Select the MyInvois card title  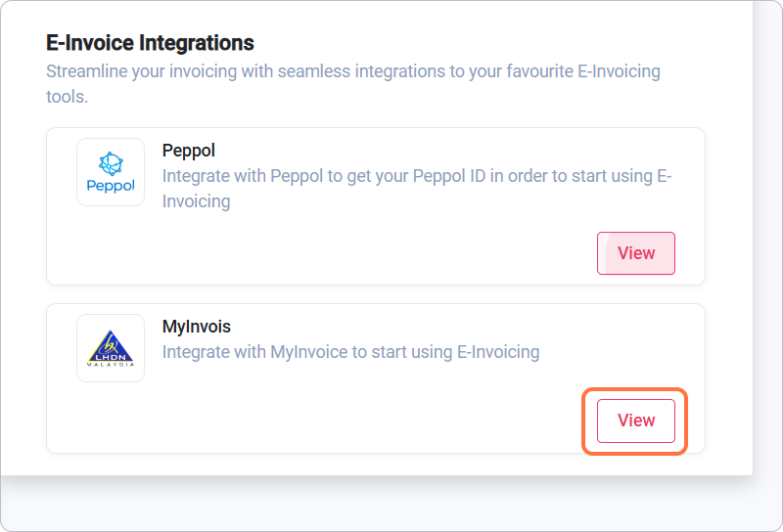(196, 327)
